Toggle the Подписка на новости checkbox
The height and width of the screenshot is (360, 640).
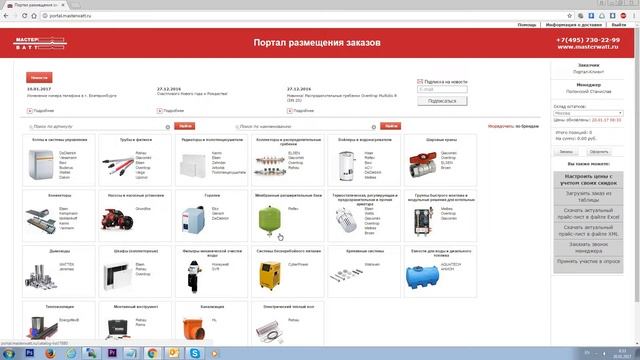420,82
